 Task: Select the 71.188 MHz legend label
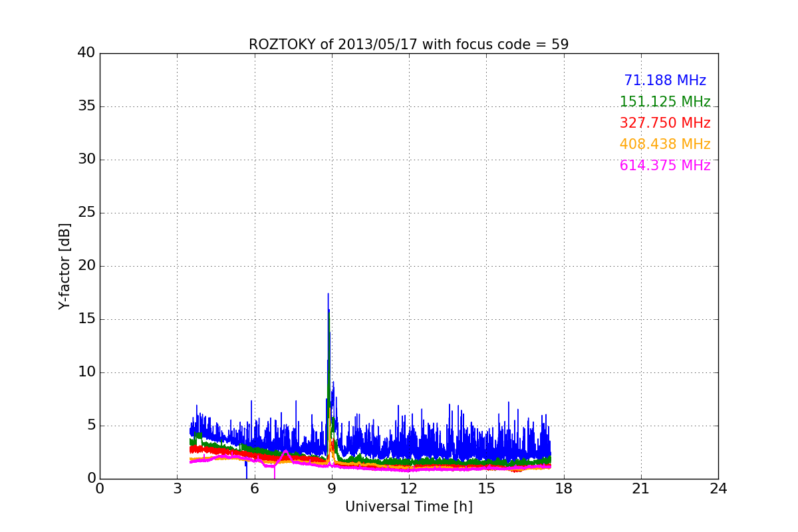(665, 80)
